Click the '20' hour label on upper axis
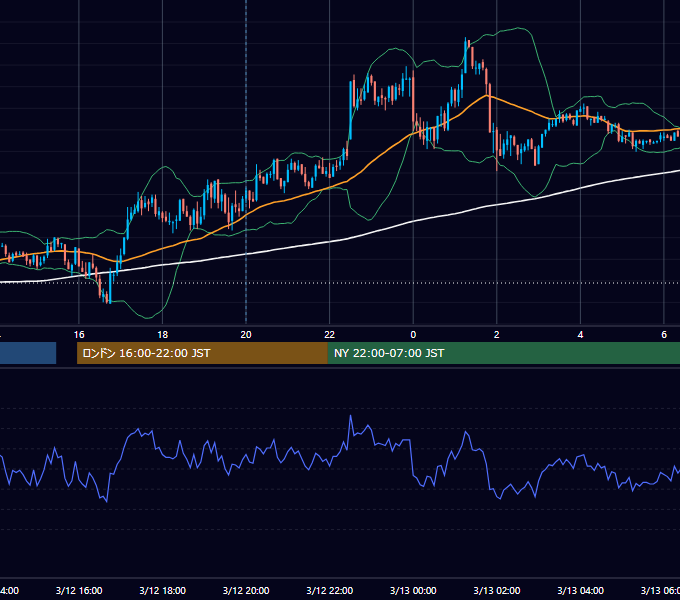This screenshot has width=680, height=600. [246, 335]
